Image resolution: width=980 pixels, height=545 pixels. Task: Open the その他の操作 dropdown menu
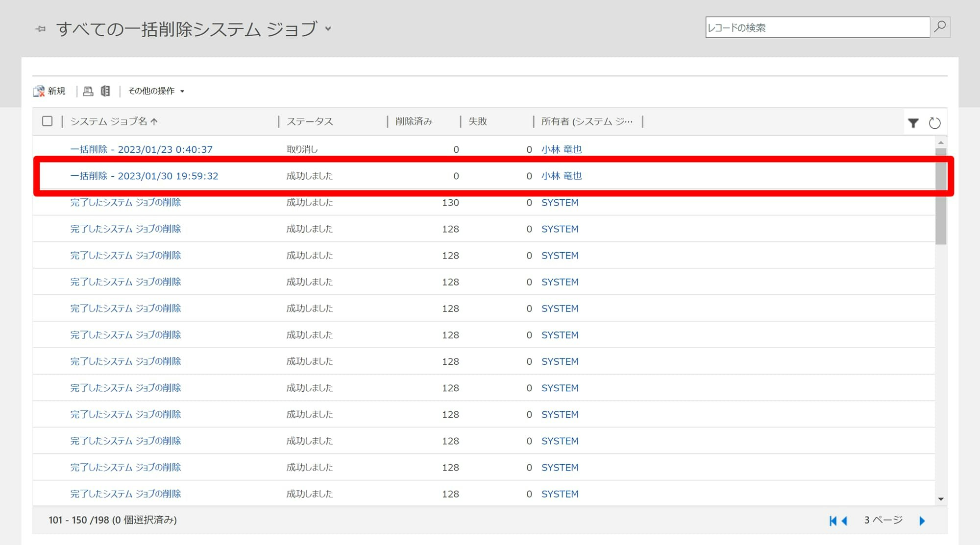click(156, 91)
